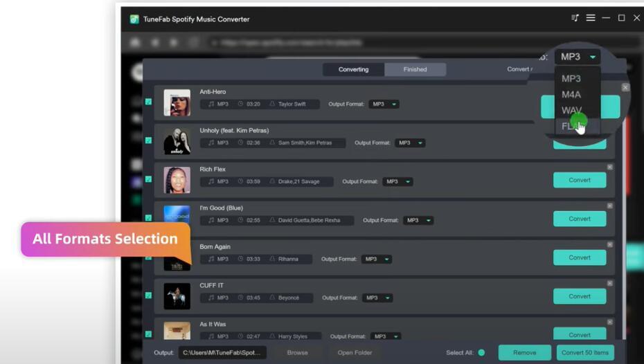Open Born Again Output Format dropdown
This screenshot has width=644, height=364.
coord(377,259)
